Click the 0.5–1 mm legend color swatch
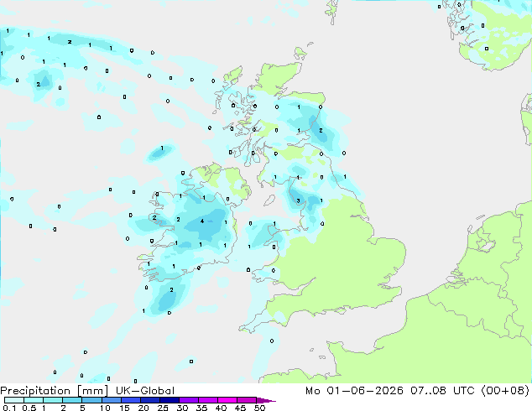The image size is (532, 411). click(34, 400)
